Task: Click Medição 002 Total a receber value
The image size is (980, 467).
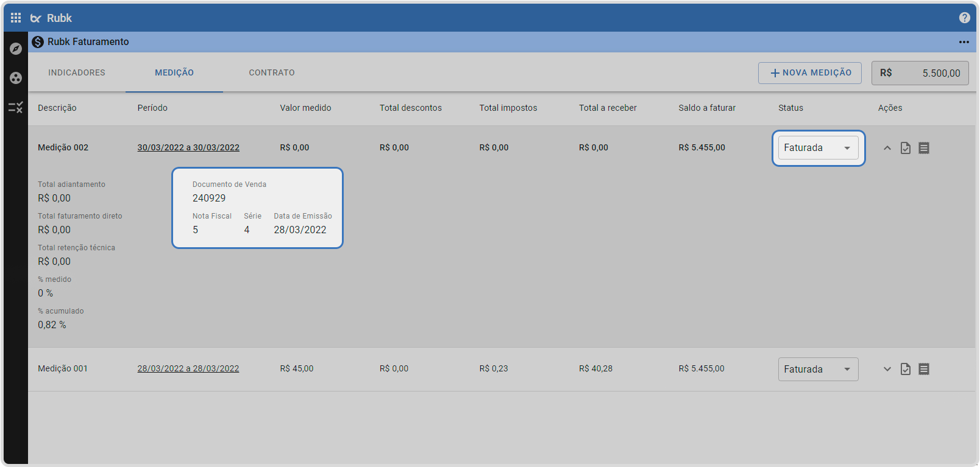Action: (594, 147)
